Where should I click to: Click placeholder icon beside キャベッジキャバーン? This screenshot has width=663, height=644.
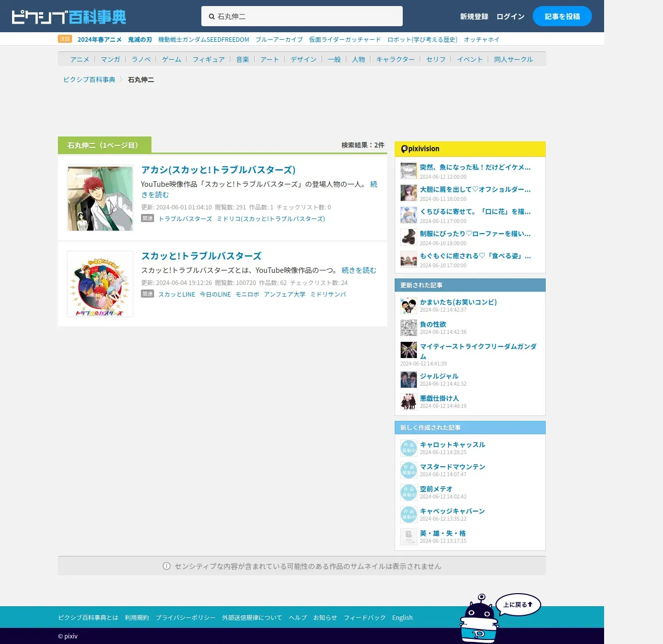click(x=408, y=515)
